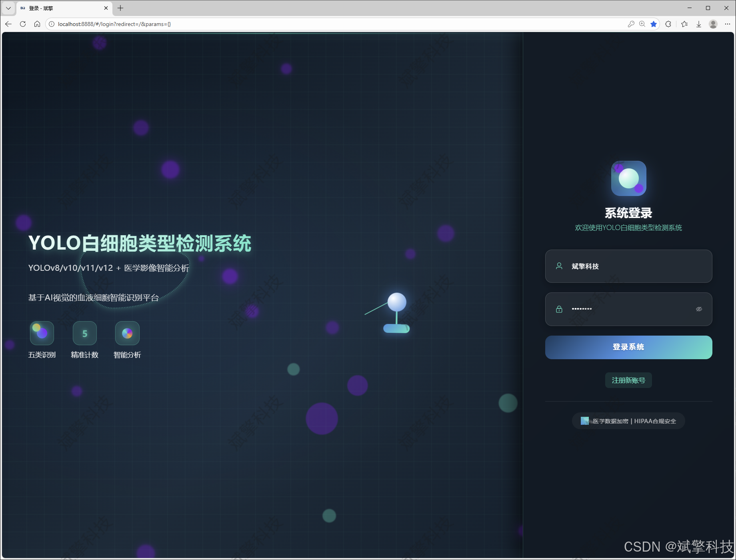736x560 pixels.
Task: Click the user icon in username field
Action: tap(559, 266)
